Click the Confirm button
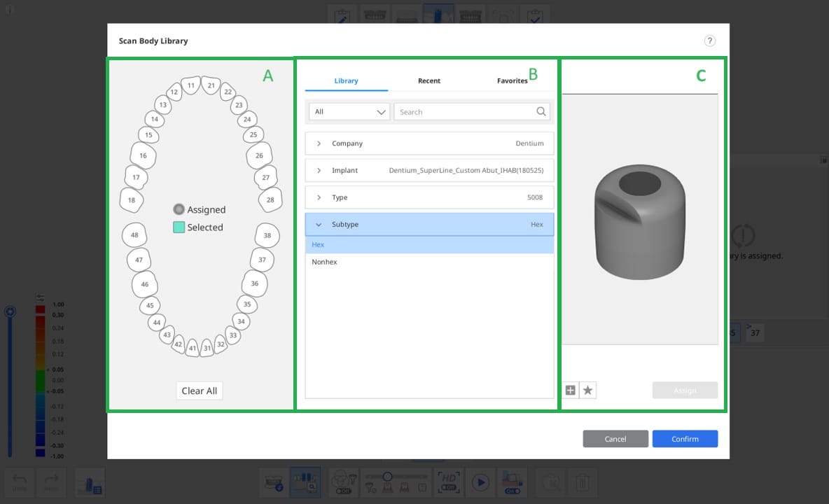The width and height of the screenshot is (829, 504). click(x=685, y=439)
